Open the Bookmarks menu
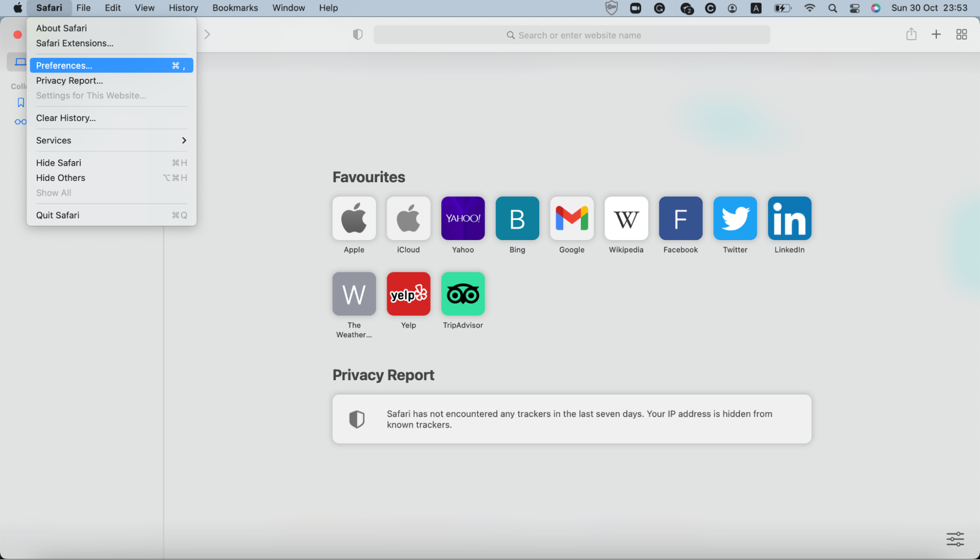Viewport: 980px width, 560px height. coord(235,8)
